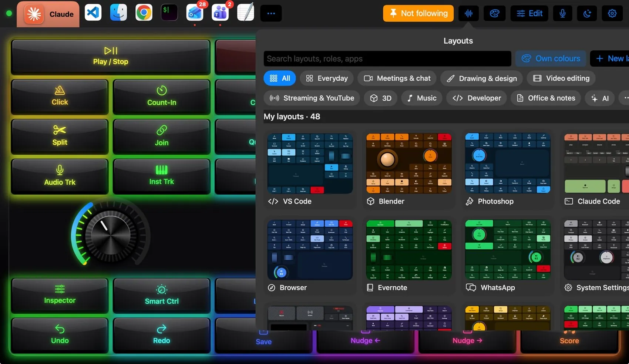Filter layouts by Music
Screen dimensions: 629x364
click(421, 98)
